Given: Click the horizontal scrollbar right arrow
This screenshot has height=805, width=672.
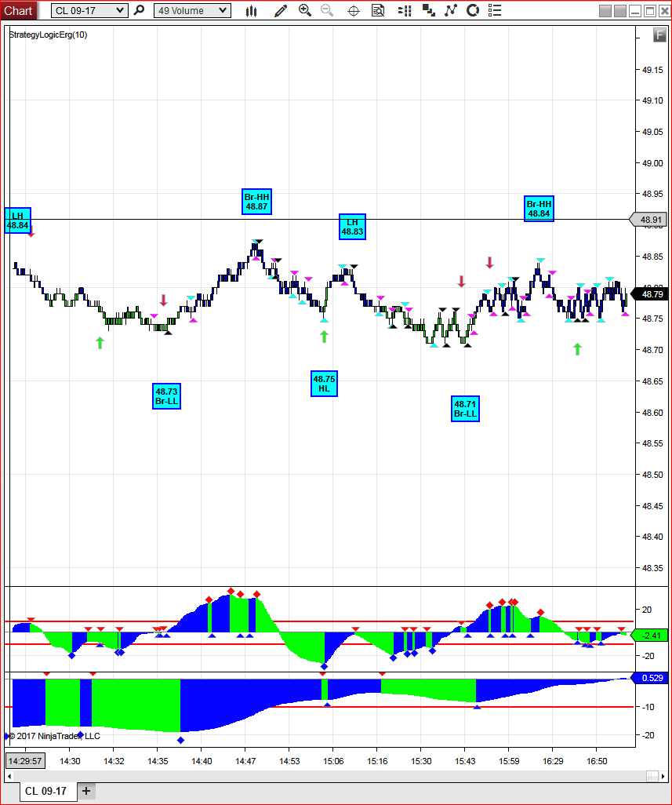Looking at the screenshot, I should [x=663, y=776].
